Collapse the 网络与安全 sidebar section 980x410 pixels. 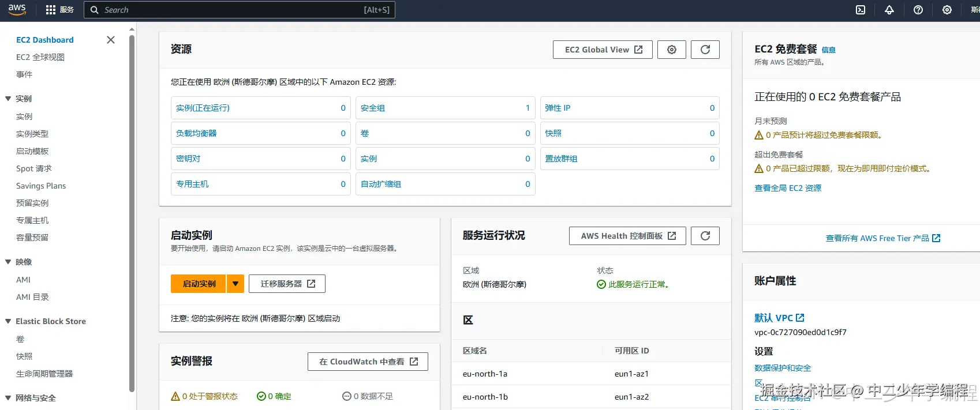pos(8,398)
